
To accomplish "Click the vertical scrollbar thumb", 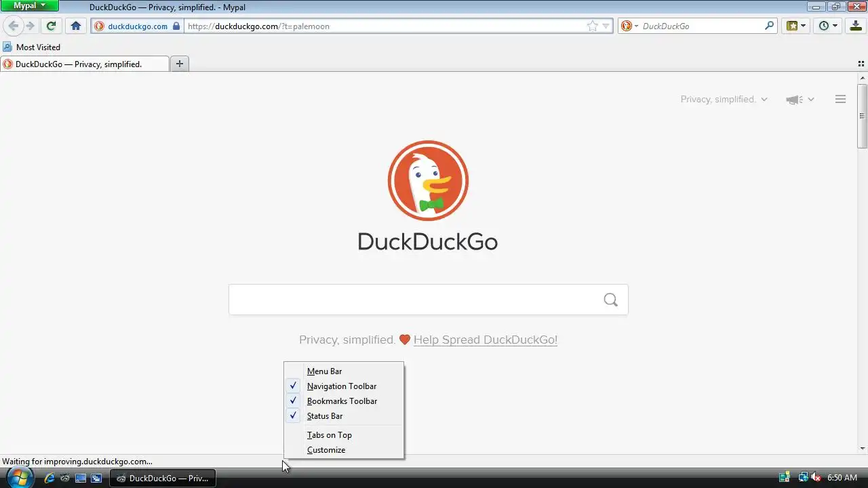I will [863, 115].
